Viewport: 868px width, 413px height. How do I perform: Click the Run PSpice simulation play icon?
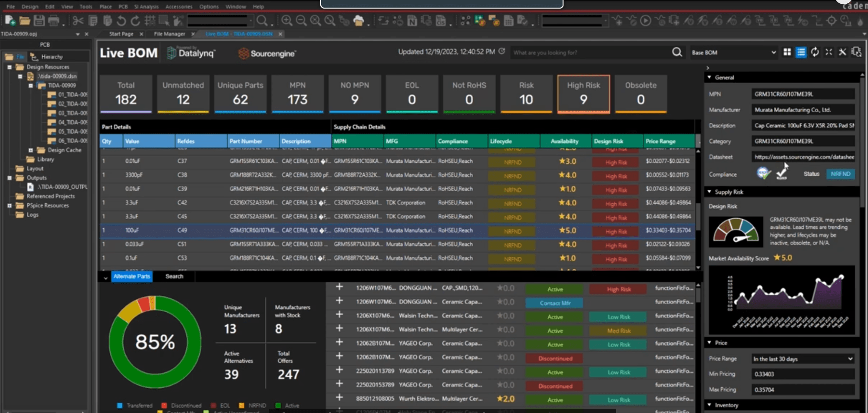click(x=645, y=21)
